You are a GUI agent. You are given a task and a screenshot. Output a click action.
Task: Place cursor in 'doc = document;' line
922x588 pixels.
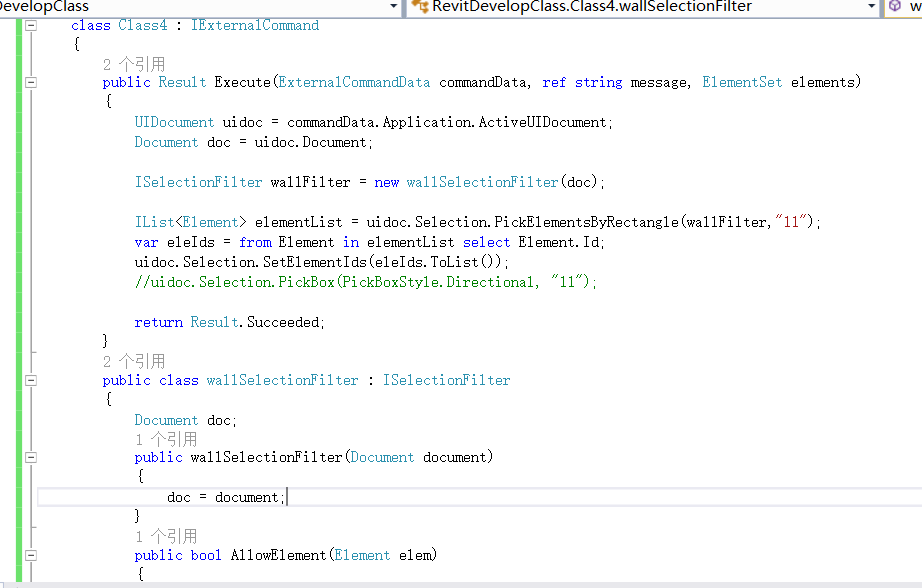(226, 497)
